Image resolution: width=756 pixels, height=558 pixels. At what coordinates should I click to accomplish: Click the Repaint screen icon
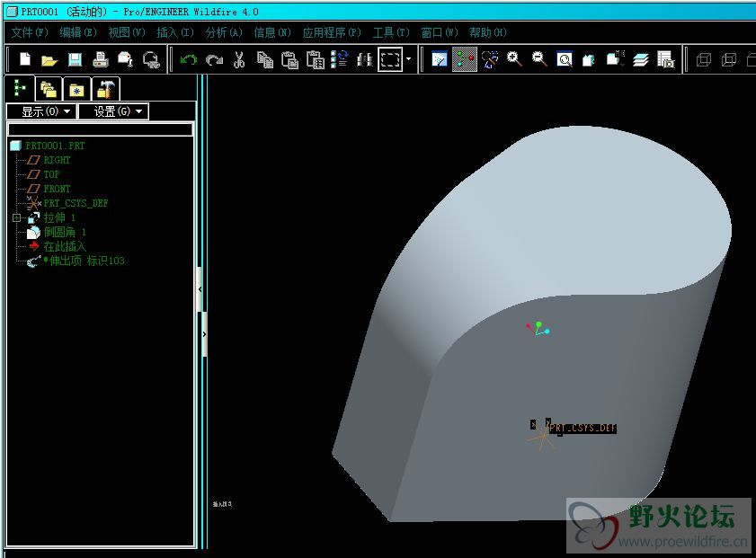click(440, 59)
